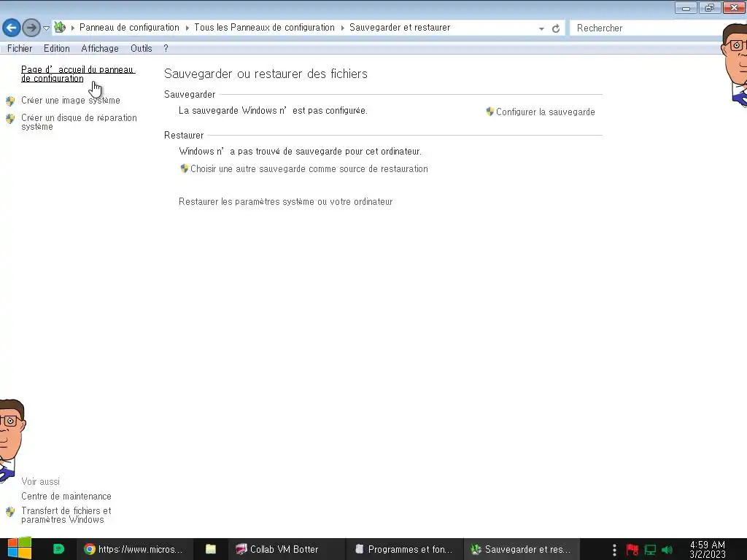Click the Voir aussi label
The image size is (747, 560).
tap(41, 481)
